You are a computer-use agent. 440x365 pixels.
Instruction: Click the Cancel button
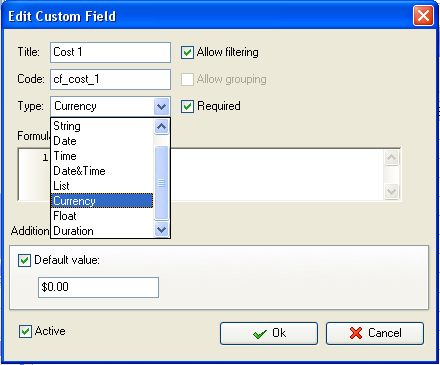pos(375,333)
